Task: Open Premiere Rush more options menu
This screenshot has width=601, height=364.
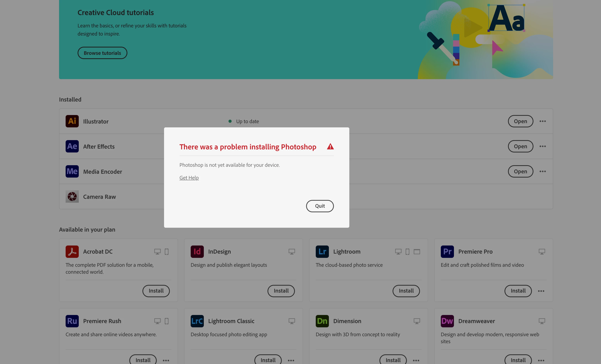Action: pos(166,360)
